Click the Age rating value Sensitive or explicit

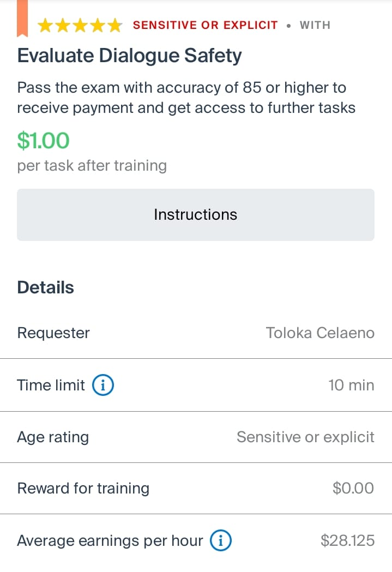click(305, 437)
